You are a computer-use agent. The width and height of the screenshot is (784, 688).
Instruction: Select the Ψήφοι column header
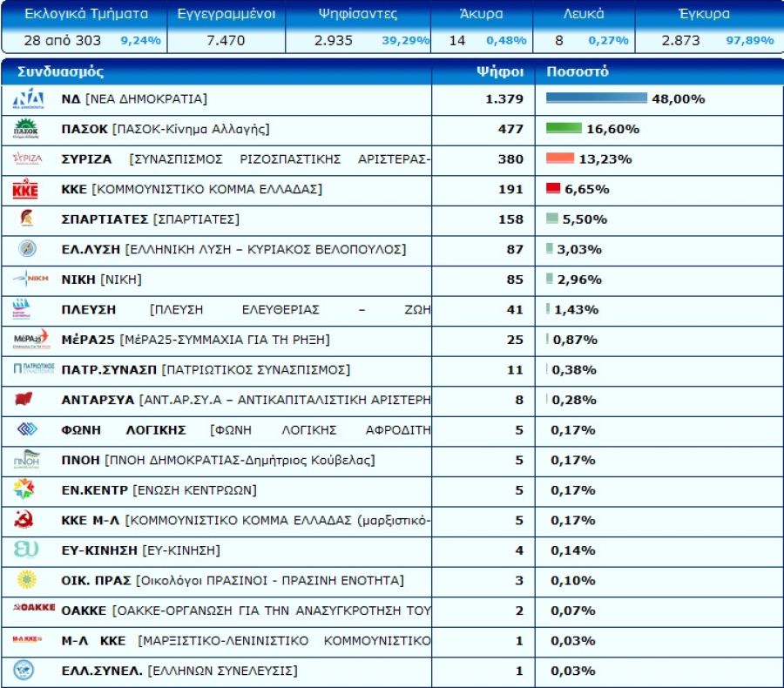pyautogui.click(x=499, y=71)
